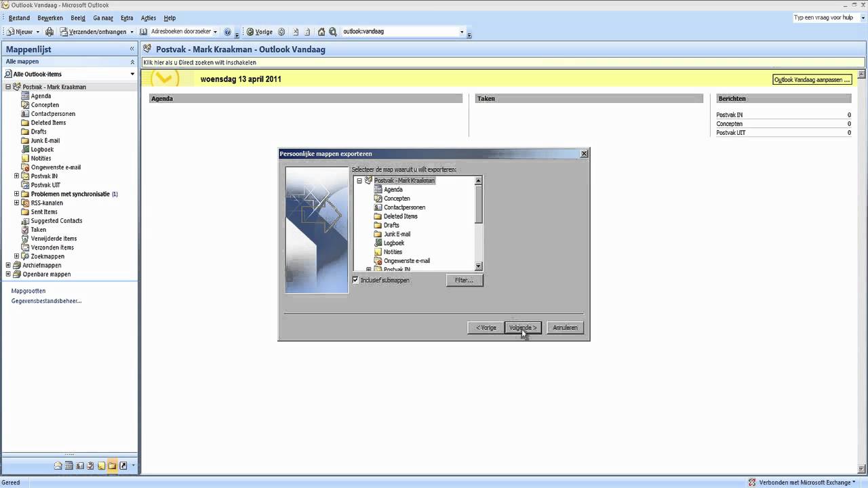Open the Extra menu
This screenshot has height=488, width=868.
tap(127, 18)
